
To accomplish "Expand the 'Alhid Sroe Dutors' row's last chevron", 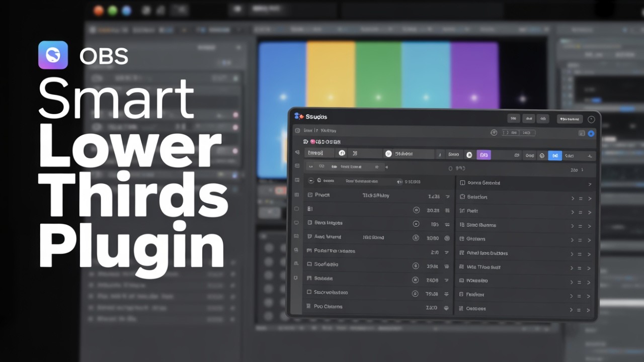I will point(590,254).
